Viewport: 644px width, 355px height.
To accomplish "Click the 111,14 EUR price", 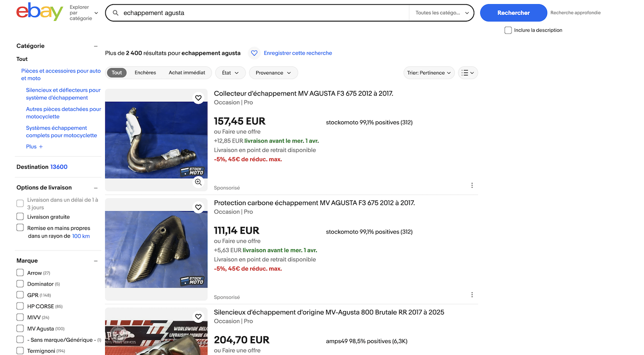I will tap(237, 231).
